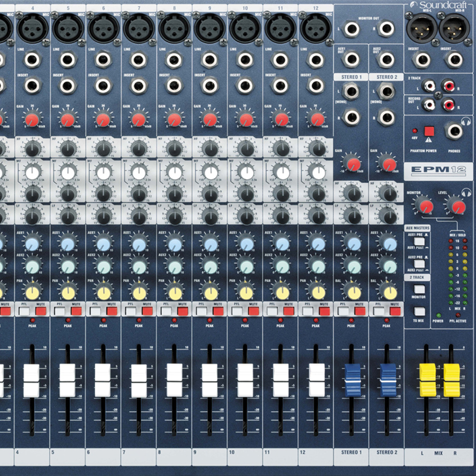The width and height of the screenshot is (476, 476).
Task: Click the PEAK LED on channel 7
Action: pyautogui.click(x=139, y=320)
